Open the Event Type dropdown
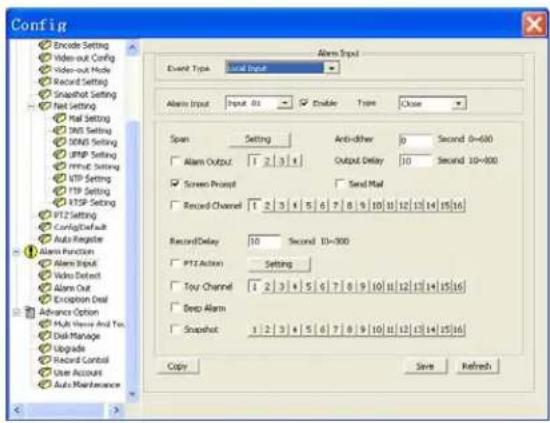This screenshot has width=550, height=423. tap(331, 68)
